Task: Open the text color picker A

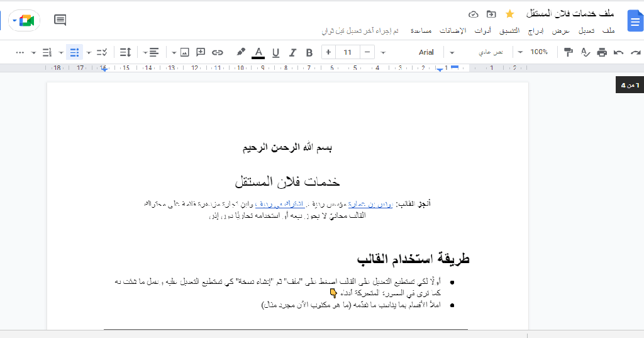Action: point(258,53)
